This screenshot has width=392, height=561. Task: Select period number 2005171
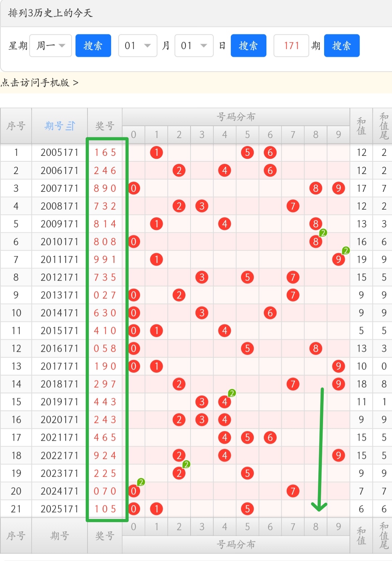click(x=60, y=153)
